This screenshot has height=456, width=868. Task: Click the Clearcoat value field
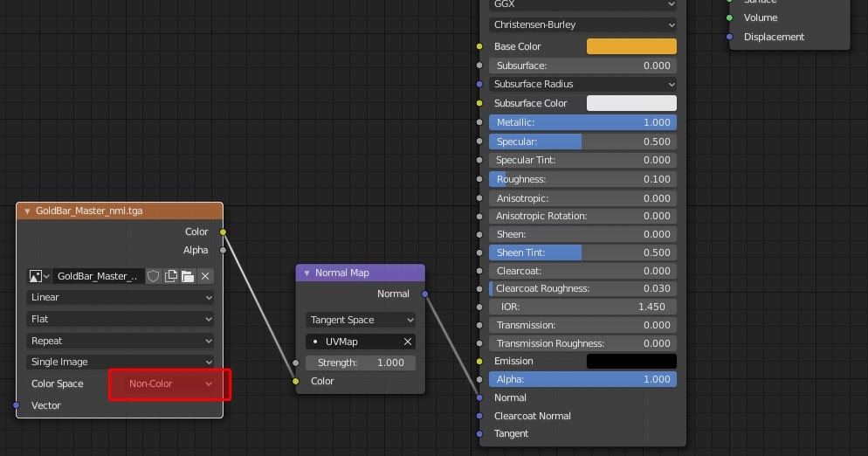[583, 271]
